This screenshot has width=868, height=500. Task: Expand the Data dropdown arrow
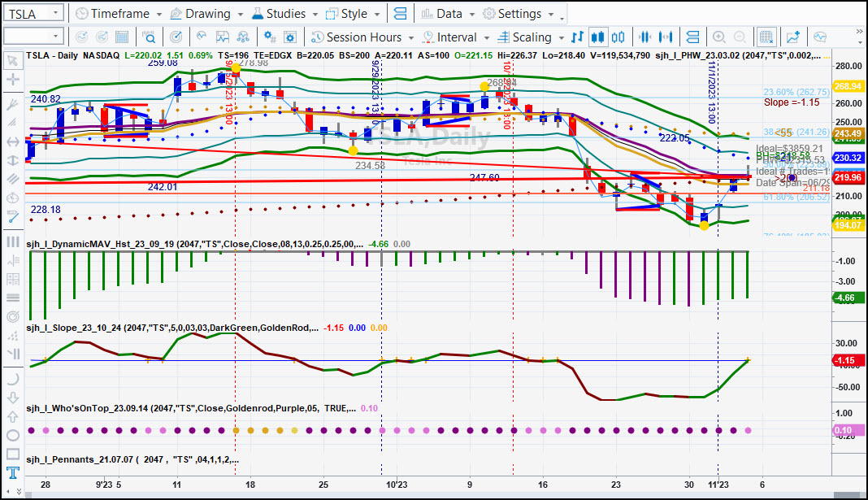472,14
